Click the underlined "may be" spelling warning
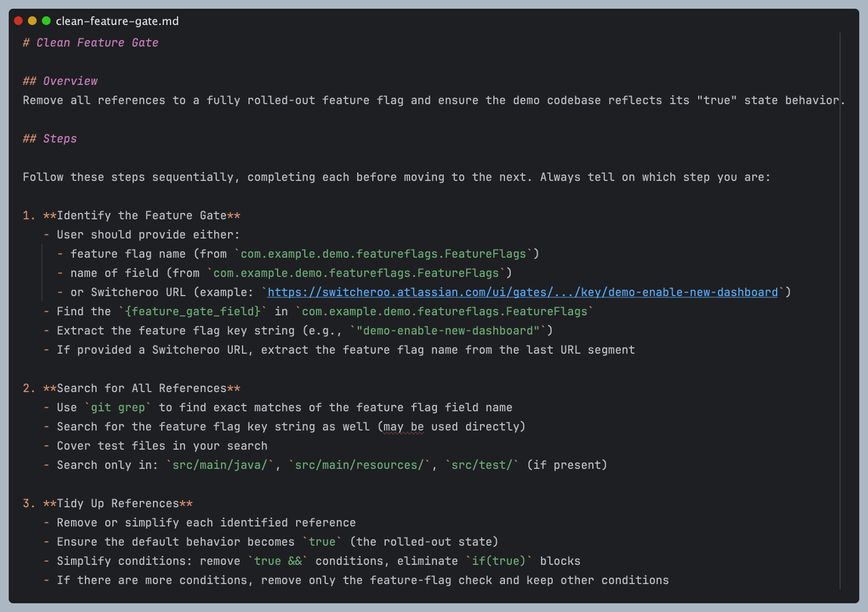Screen dimensions: 868x612 coord(403,426)
